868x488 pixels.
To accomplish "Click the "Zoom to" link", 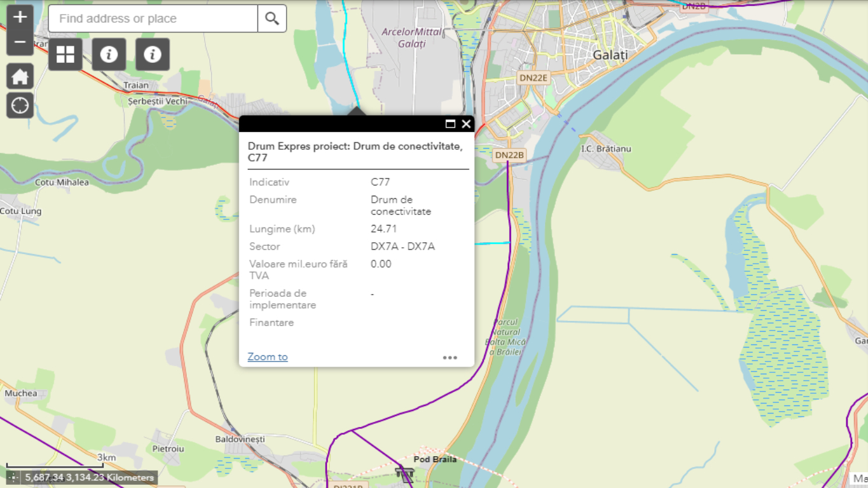I will coord(268,357).
